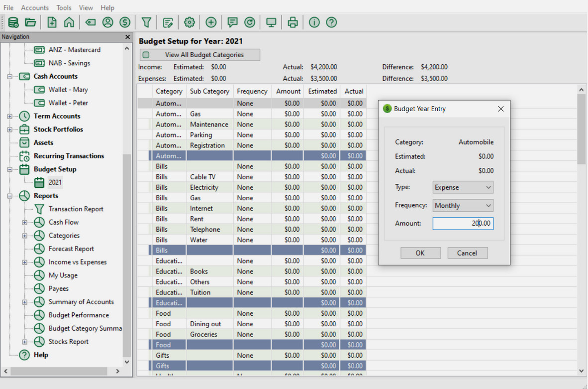The width and height of the screenshot is (588, 389).
Task: Select the Autom... Parking budget row
Action: click(252, 135)
